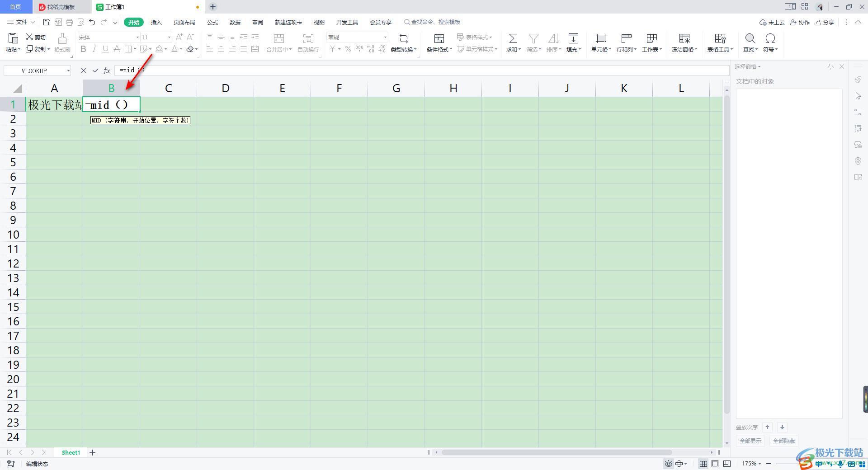Open the number format dropdown (常规)
This screenshot has height=470, width=868.
coord(385,37)
